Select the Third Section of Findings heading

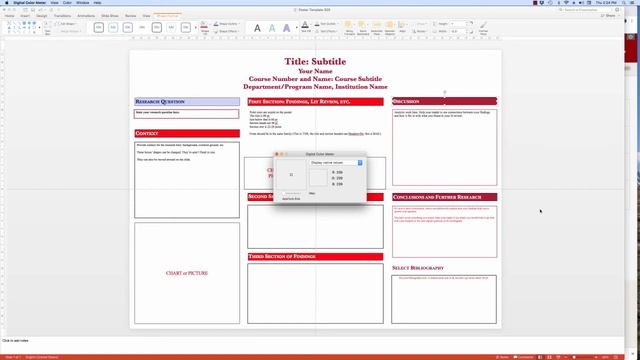pyautogui.click(x=315, y=256)
